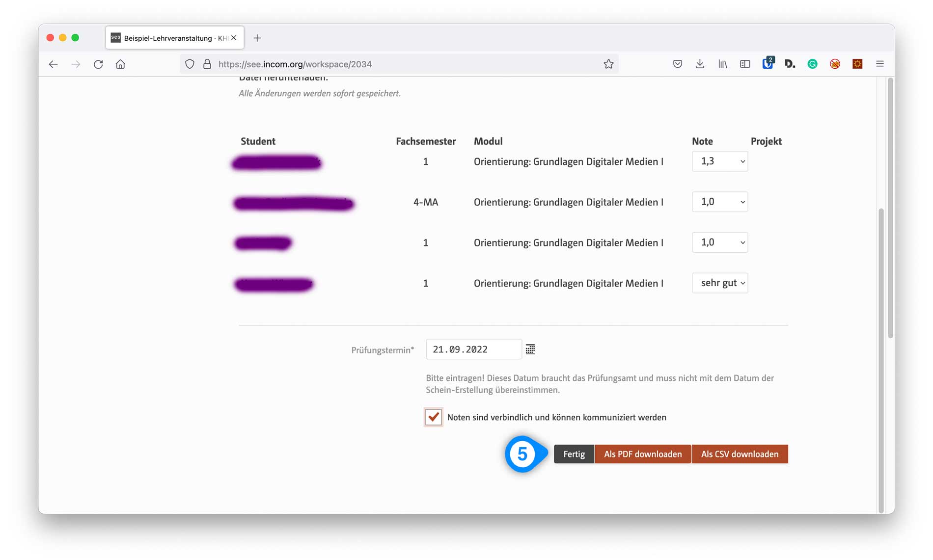Go back with the browser back arrow
The height and width of the screenshot is (560, 933).
pyautogui.click(x=53, y=64)
